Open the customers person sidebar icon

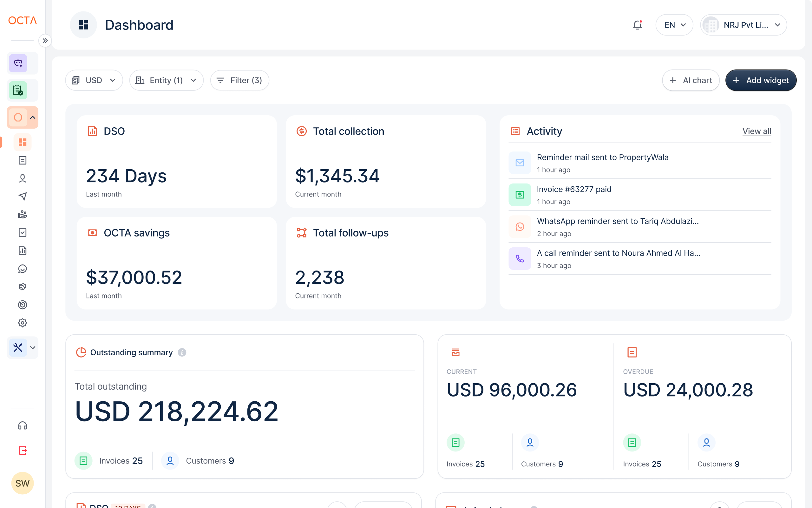tap(23, 178)
